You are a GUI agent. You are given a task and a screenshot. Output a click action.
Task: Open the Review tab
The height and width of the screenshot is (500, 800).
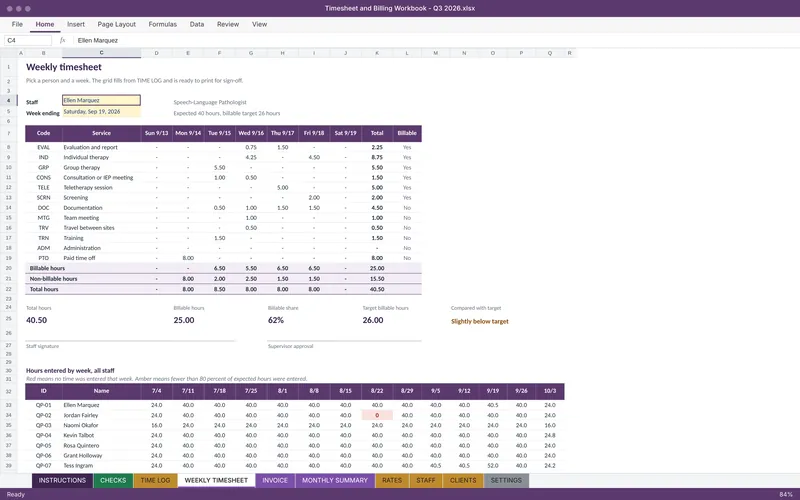tap(228, 24)
